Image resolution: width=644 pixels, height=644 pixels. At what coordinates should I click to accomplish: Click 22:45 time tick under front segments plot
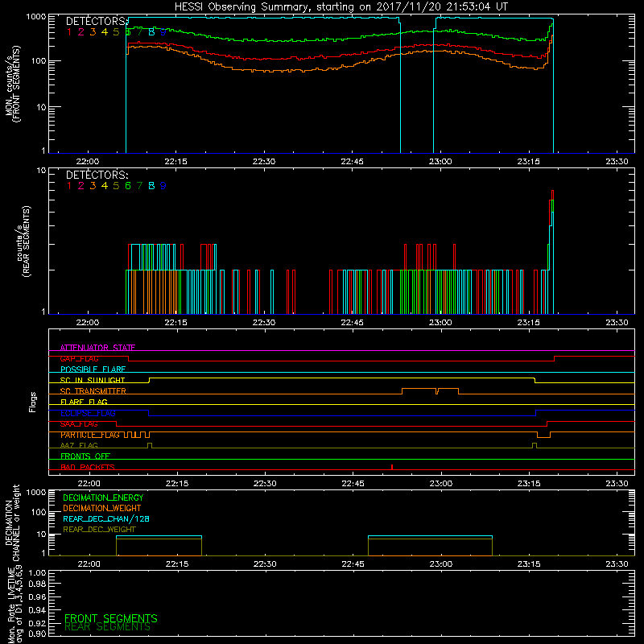[352, 162]
